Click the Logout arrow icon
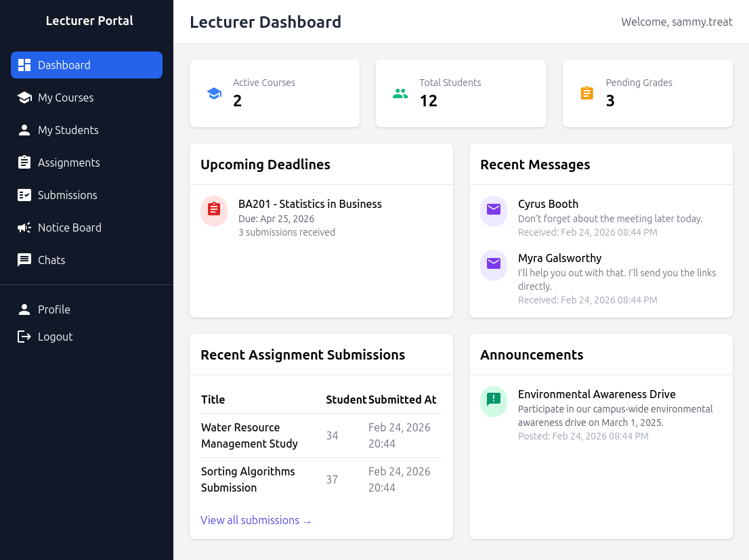Viewport: 749px width, 560px height. (x=24, y=337)
